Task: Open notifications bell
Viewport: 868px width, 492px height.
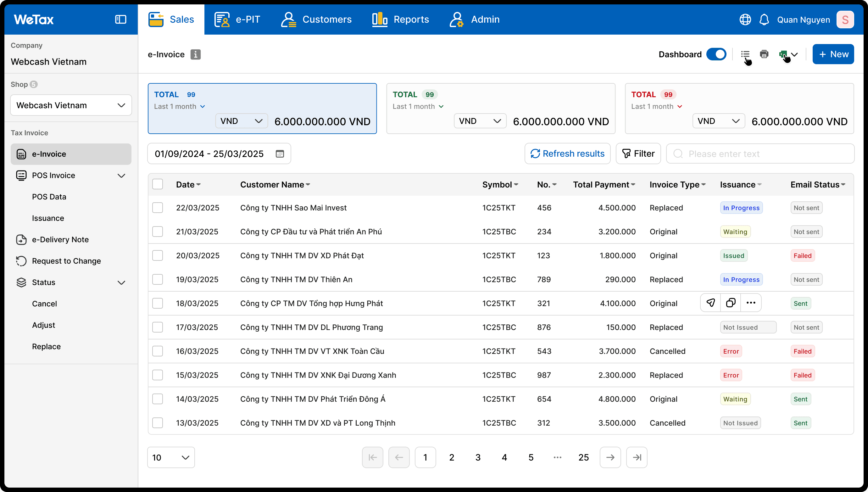Action: tap(764, 20)
